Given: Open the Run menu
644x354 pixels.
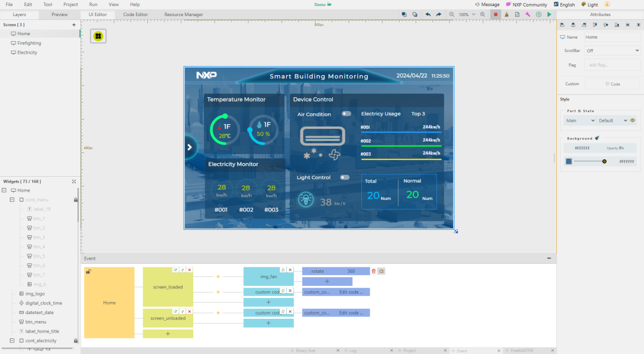Looking at the screenshot, I should click(x=93, y=5).
